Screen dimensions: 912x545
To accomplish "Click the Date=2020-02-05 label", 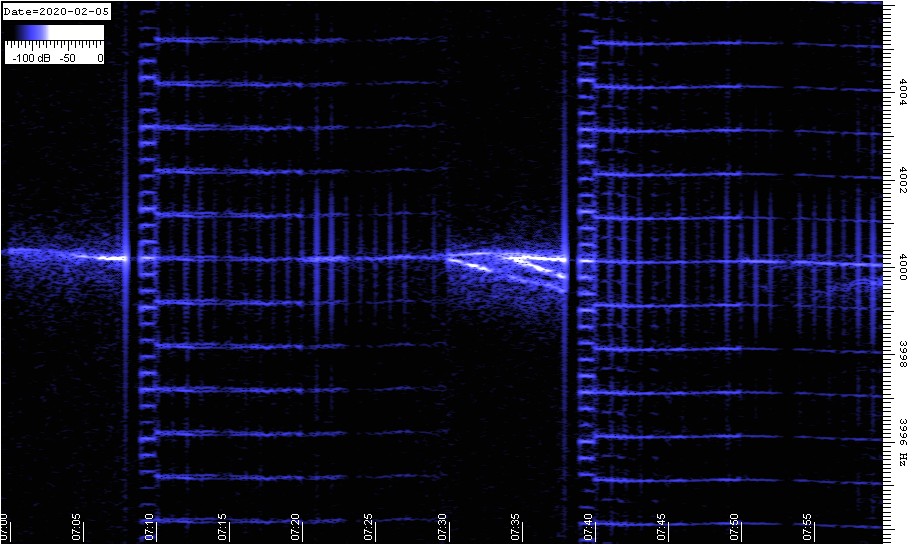I will tap(56, 12).
